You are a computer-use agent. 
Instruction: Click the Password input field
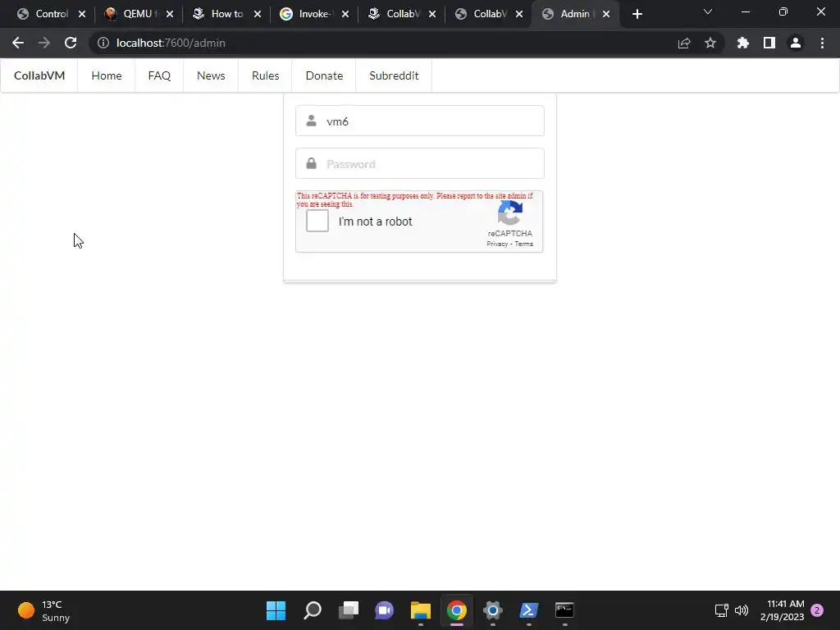(419, 164)
